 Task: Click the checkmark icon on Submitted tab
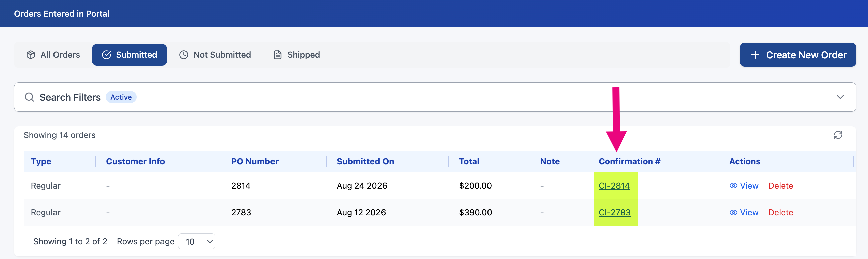pyautogui.click(x=106, y=55)
